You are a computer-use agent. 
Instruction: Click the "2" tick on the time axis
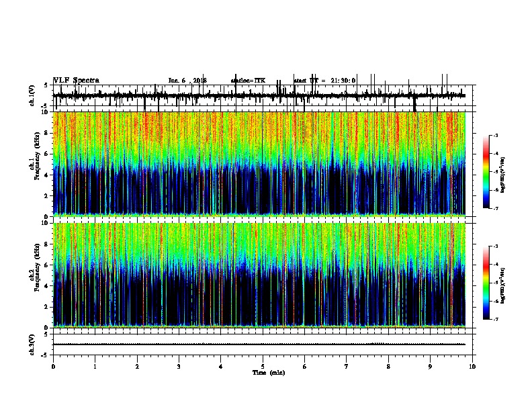137,367
